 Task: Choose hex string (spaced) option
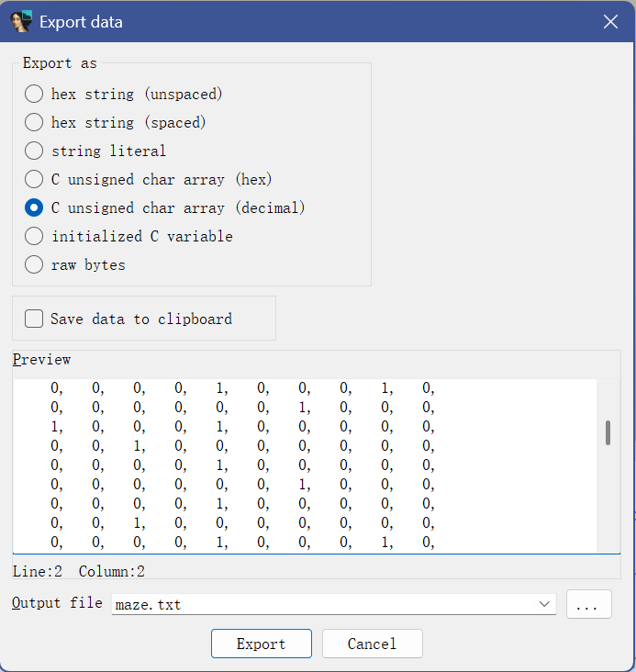tap(34, 122)
